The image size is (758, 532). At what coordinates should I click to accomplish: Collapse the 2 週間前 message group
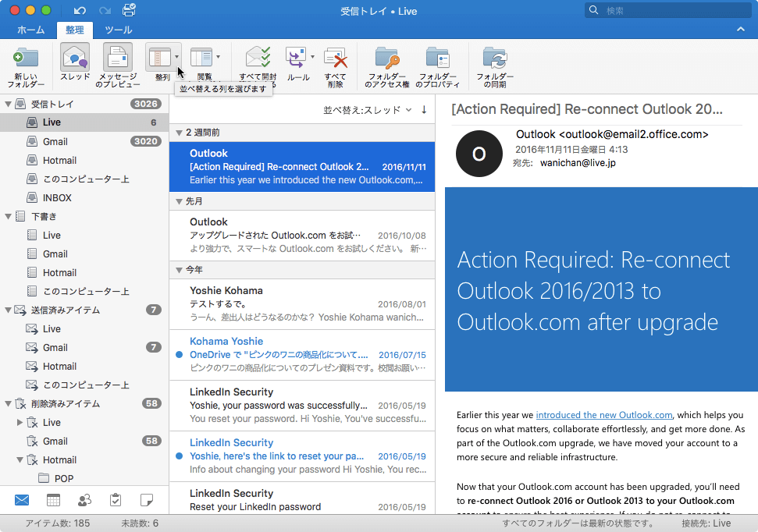[179, 133]
